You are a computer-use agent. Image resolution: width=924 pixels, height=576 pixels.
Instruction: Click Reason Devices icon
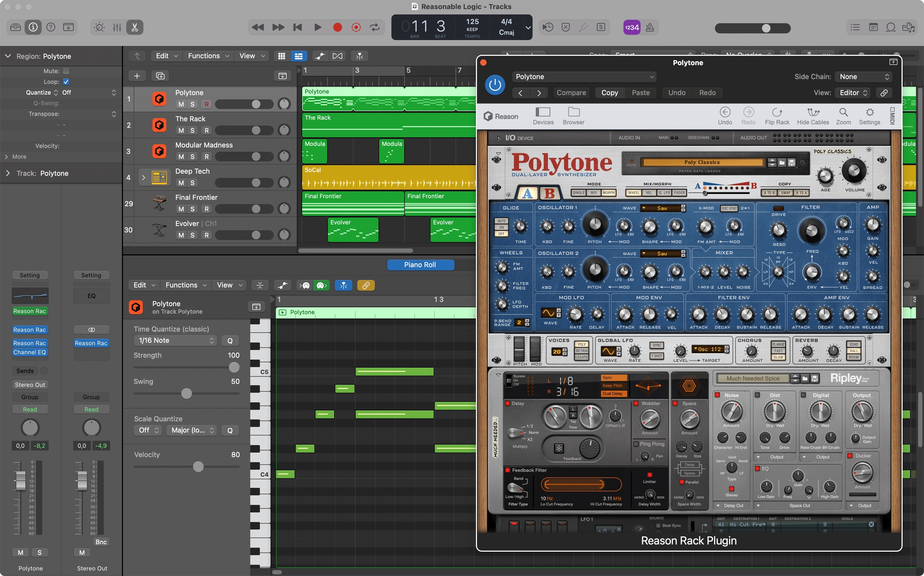click(543, 116)
